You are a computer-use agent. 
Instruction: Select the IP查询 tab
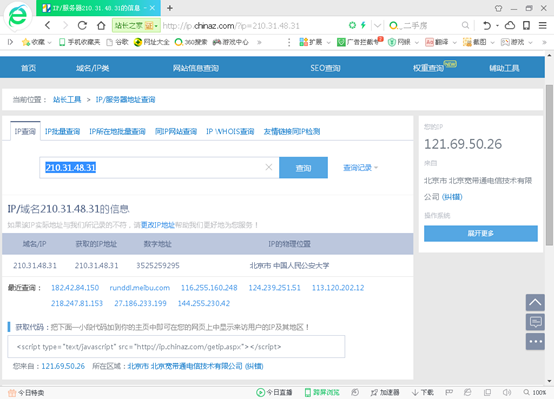click(x=25, y=131)
